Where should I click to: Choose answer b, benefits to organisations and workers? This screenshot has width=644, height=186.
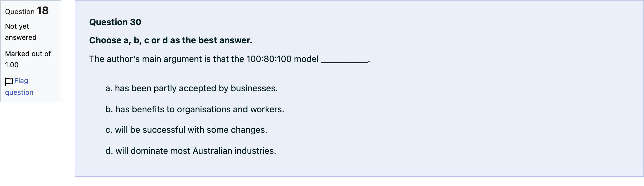tap(195, 109)
